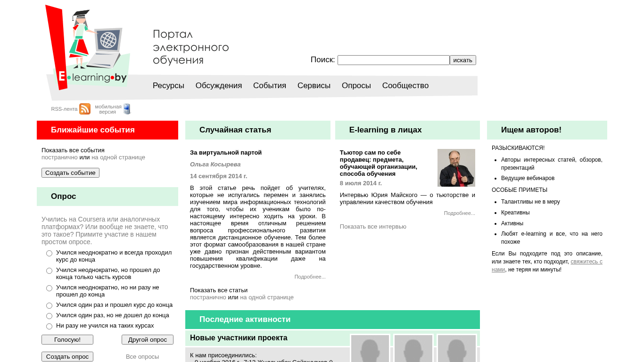Click list item 'Креативны'
The image size is (644, 362).
515,213
